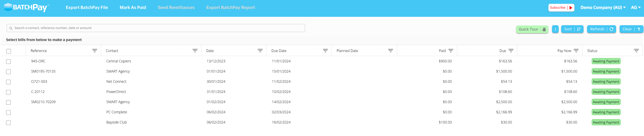Click Awaiting Payment badge for 945-ORC
The image size is (644, 136).
(606, 61)
